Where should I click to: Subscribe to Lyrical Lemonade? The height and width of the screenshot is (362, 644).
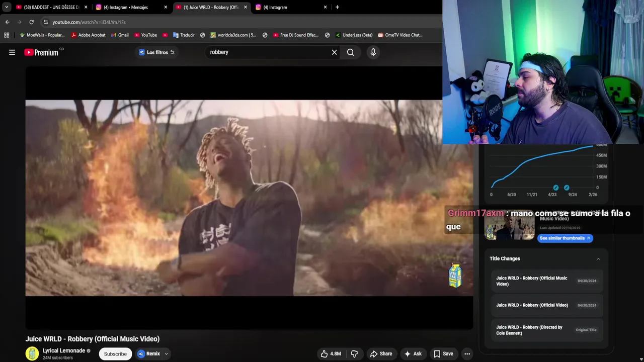(115, 354)
